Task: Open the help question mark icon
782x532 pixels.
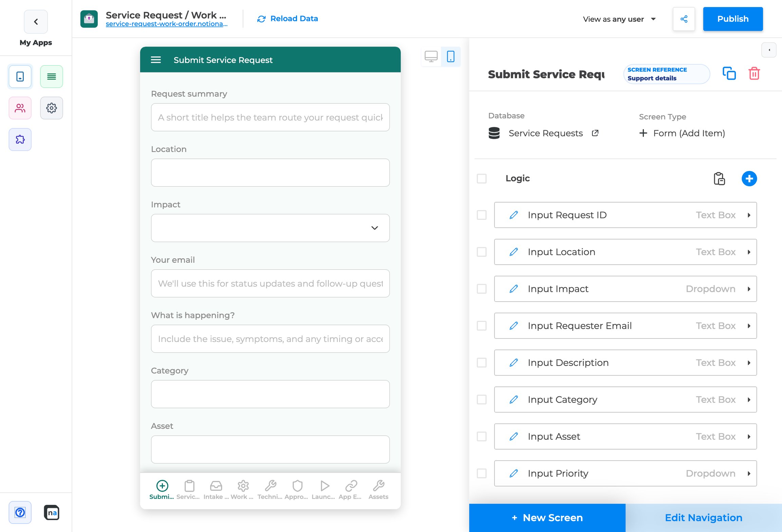Action: point(20,512)
